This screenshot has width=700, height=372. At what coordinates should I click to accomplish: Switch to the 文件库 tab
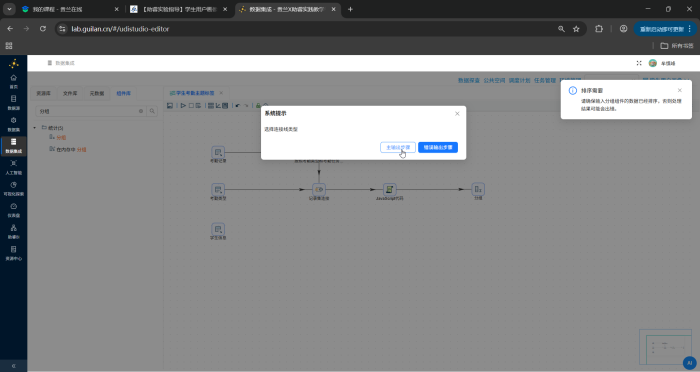70,93
